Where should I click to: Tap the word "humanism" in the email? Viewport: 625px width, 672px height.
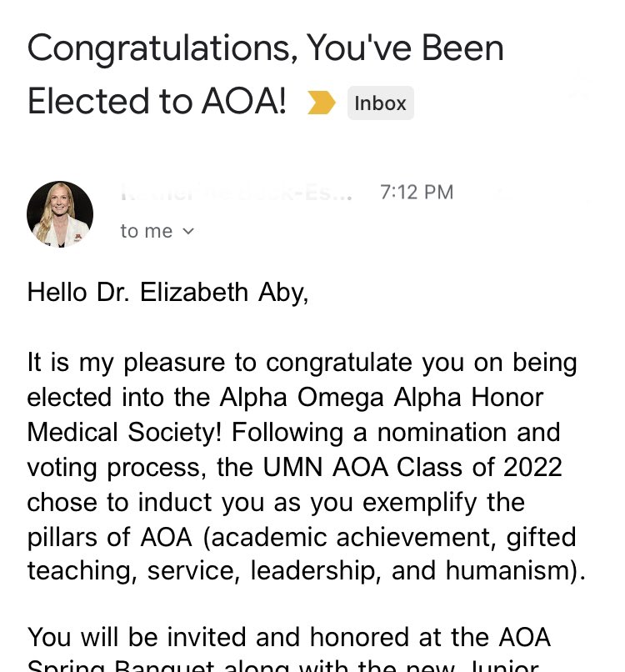507,571
